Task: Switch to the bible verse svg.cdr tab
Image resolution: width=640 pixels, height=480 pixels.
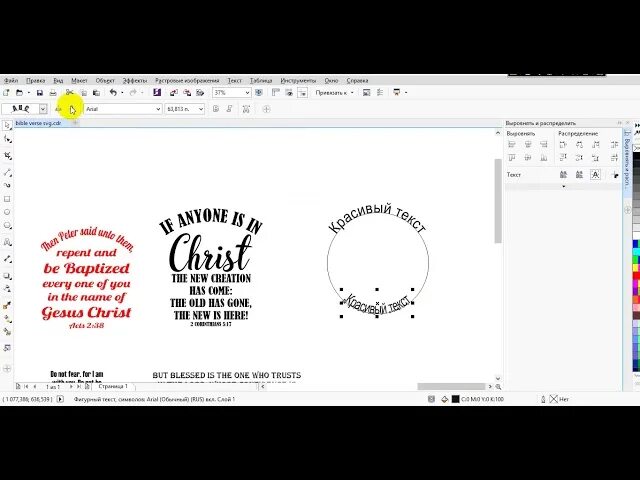Action: coord(38,123)
